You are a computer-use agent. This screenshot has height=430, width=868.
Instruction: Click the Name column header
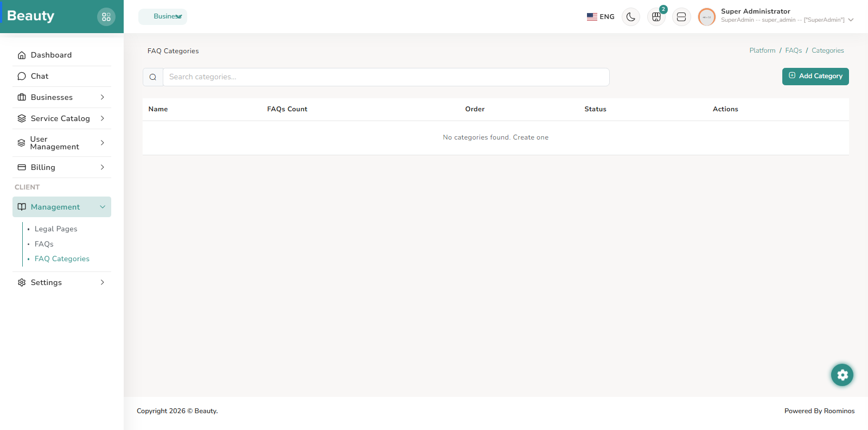point(158,109)
